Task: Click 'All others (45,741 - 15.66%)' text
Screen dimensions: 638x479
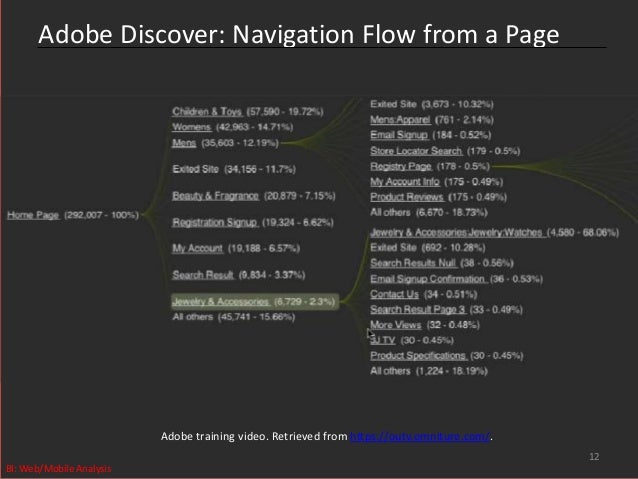Action: pyautogui.click(x=234, y=317)
